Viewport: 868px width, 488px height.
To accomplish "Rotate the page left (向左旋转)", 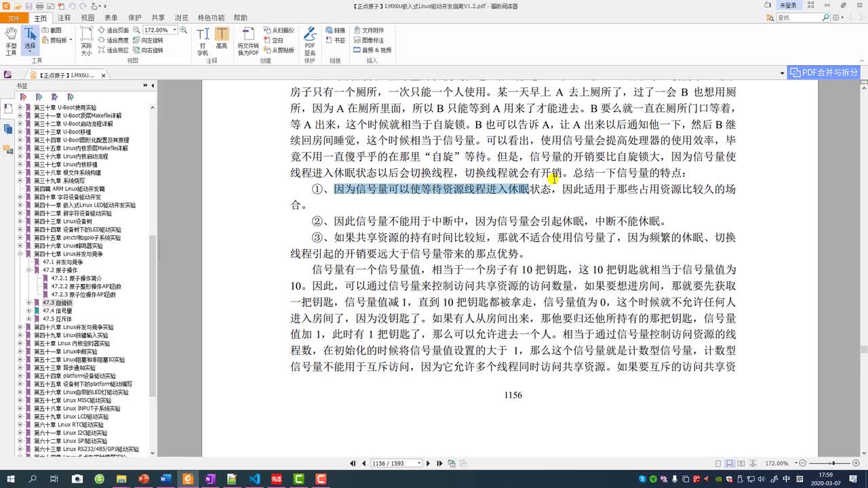I will (x=148, y=40).
